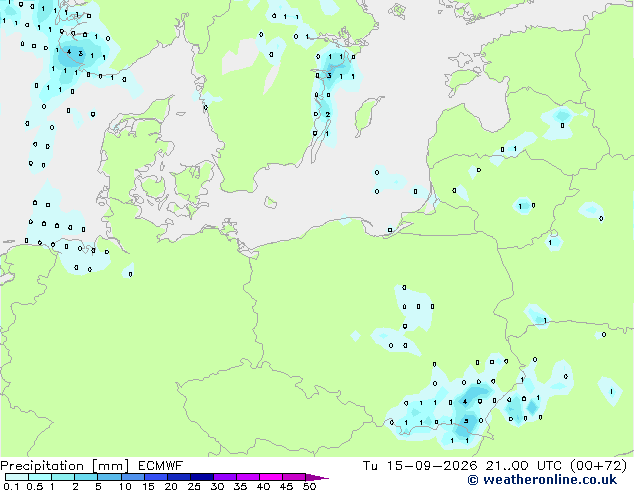Select the 30 mm purple legend swatch
This screenshot has height=490, width=634.
(x=225, y=477)
